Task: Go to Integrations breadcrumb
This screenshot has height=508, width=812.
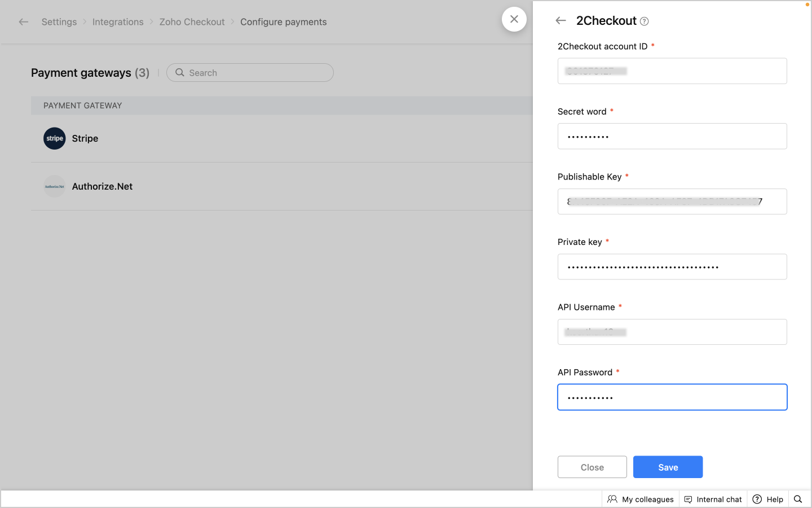Action: [x=118, y=22]
